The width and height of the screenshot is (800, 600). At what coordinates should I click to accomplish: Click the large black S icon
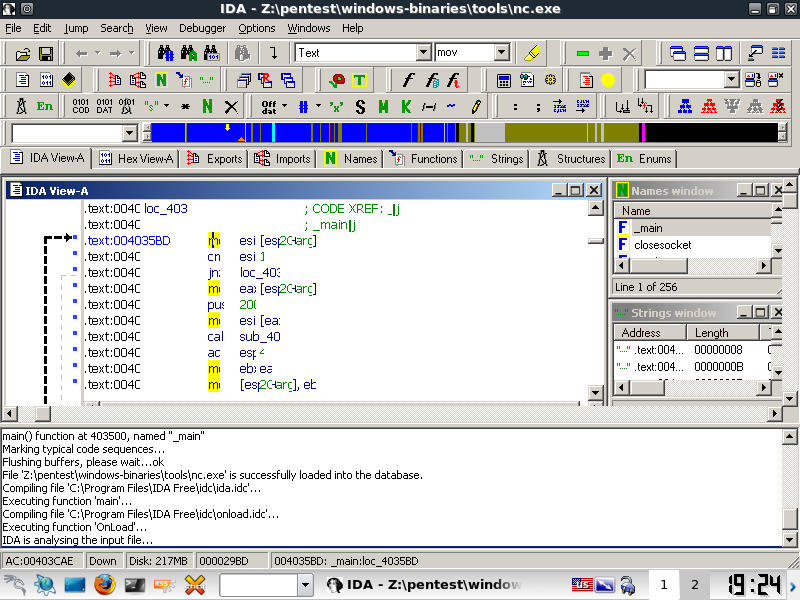[360, 107]
